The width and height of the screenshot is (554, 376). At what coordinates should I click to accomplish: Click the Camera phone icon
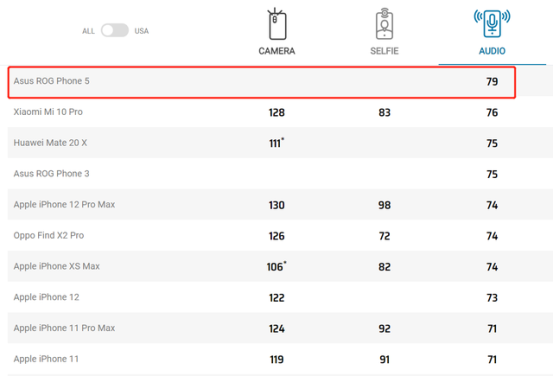277,24
